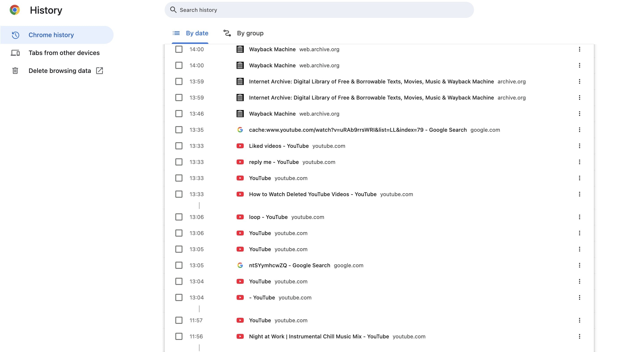Viewport: 644px width, 352px height.
Task: Open Wayback Machine link at 13:46
Action: coord(272,114)
